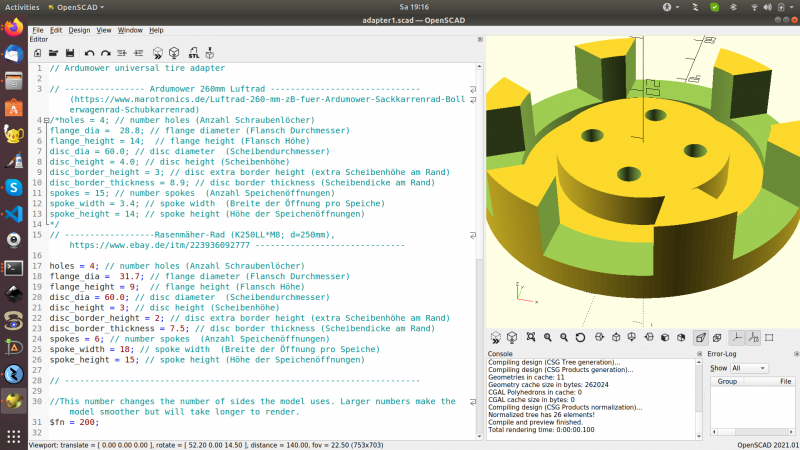The width and height of the screenshot is (800, 450).
Task: Open the system menu arrow in top bar
Action: coord(791,7)
